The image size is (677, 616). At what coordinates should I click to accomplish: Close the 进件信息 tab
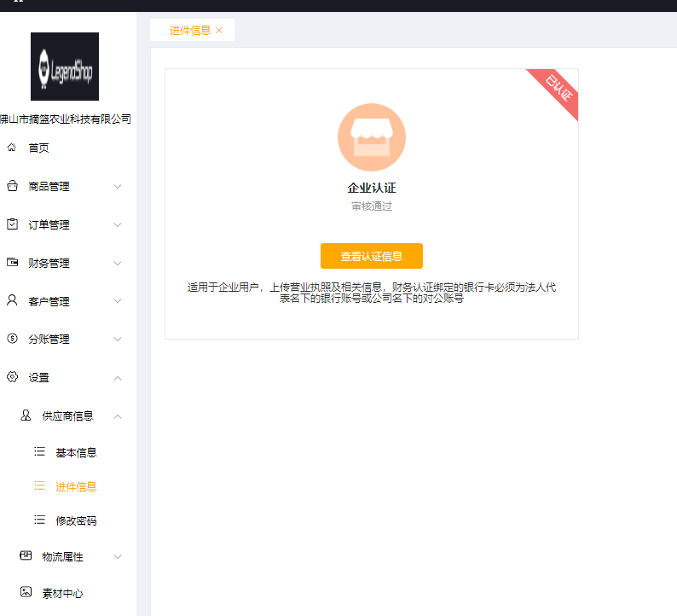coord(219,31)
